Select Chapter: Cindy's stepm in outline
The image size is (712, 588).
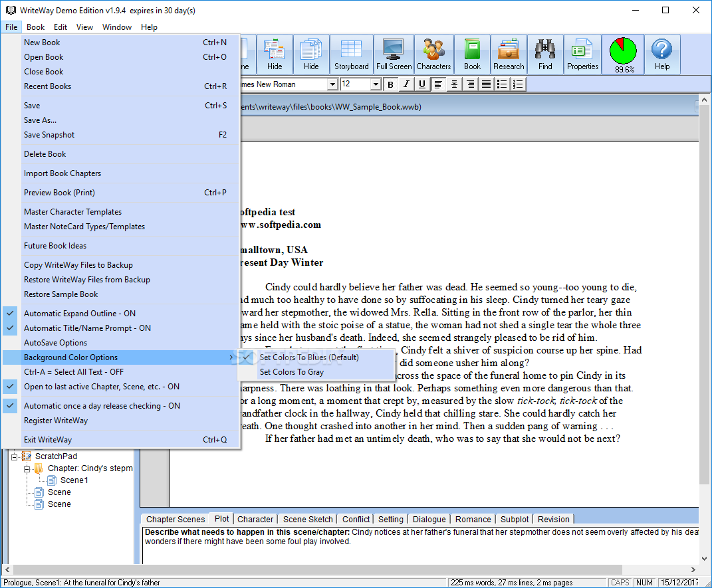click(x=90, y=468)
